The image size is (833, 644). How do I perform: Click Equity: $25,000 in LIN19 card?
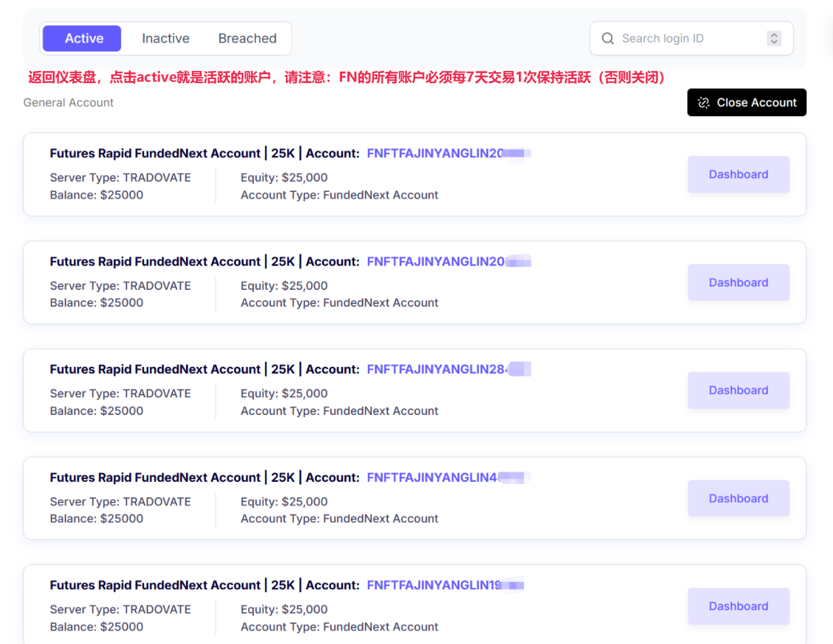pos(284,610)
